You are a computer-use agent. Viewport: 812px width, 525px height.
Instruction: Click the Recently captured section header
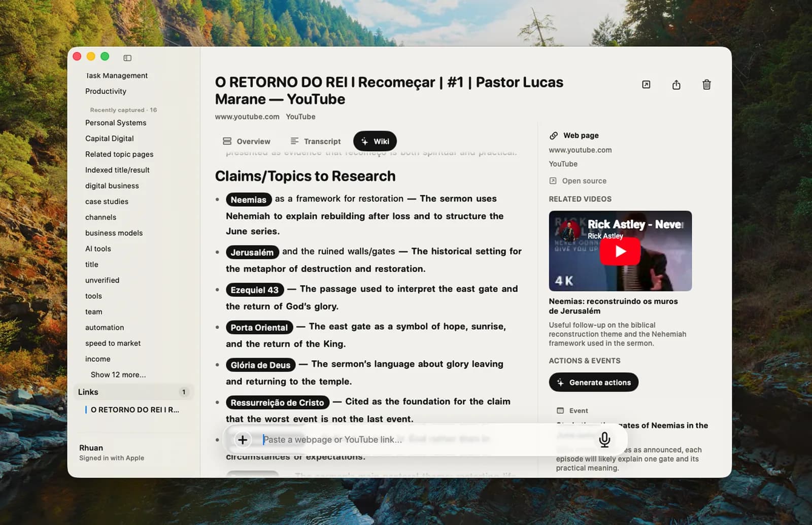(123, 110)
